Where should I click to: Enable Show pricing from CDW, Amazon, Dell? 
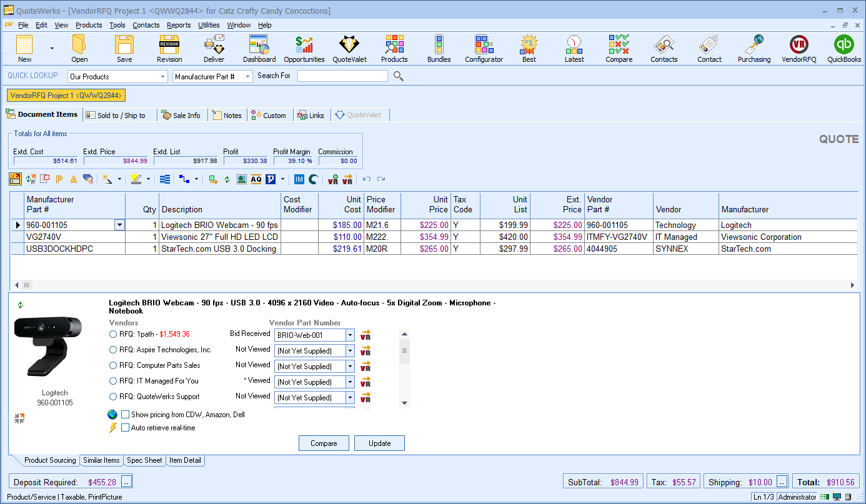coord(126,415)
